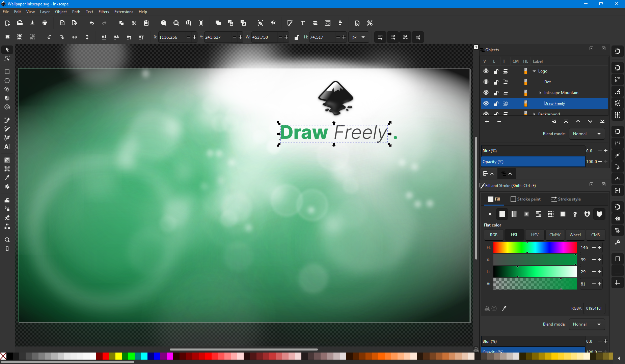This screenshot has width=625, height=364.
Task: Switch to Stroke paint tab
Action: tap(525, 199)
